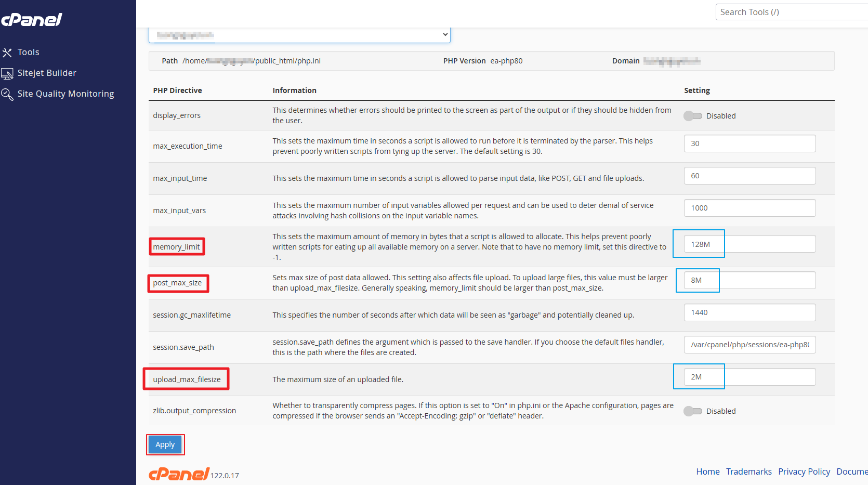Open the Documentation footer link

coord(852,471)
